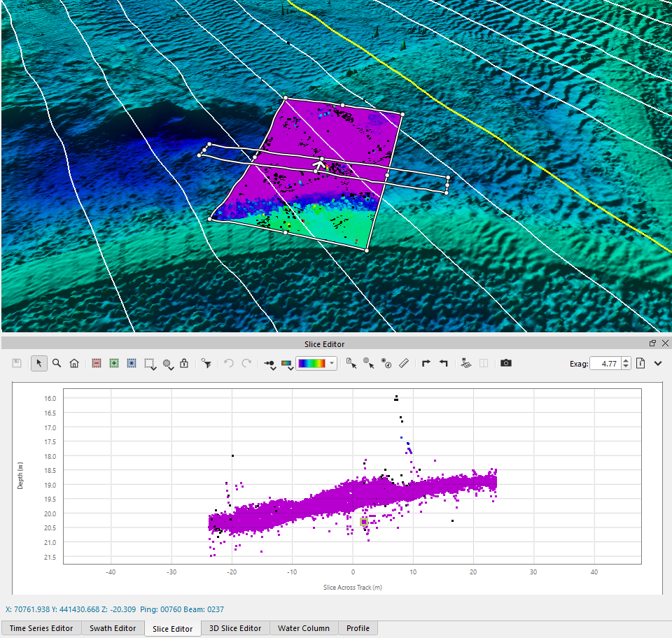672x638 pixels.
Task: Click the Exag value input field
Action: tap(605, 363)
